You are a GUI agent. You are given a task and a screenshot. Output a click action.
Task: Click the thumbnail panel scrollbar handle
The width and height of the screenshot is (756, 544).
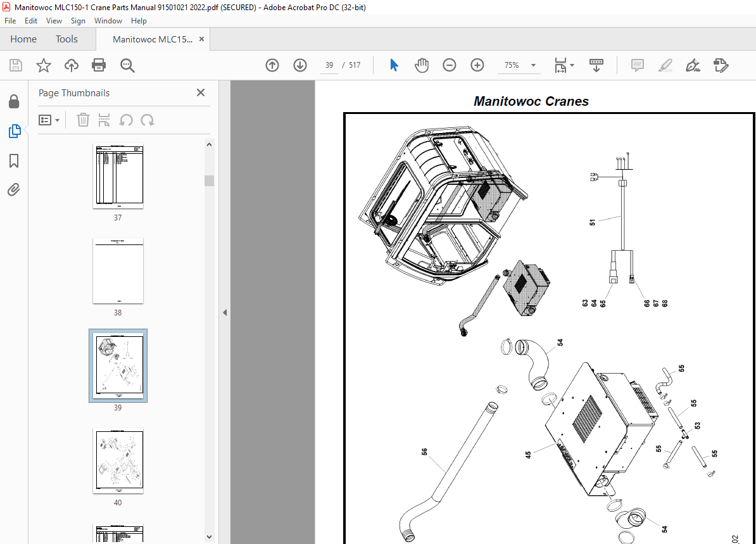209,181
